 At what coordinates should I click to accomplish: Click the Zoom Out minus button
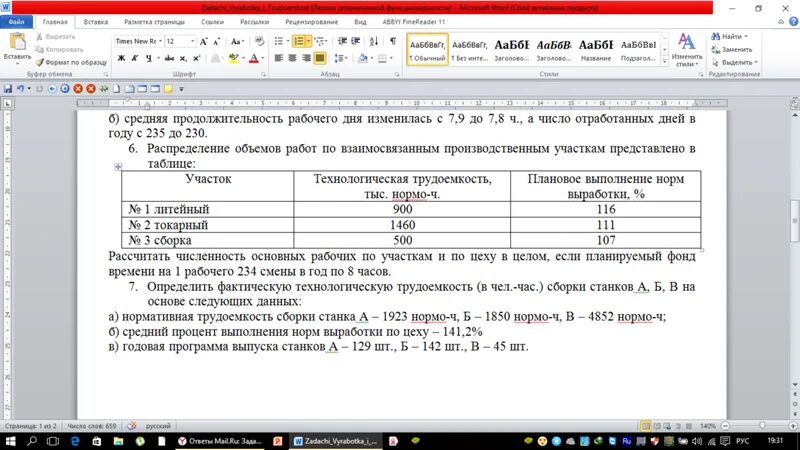(725, 426)
